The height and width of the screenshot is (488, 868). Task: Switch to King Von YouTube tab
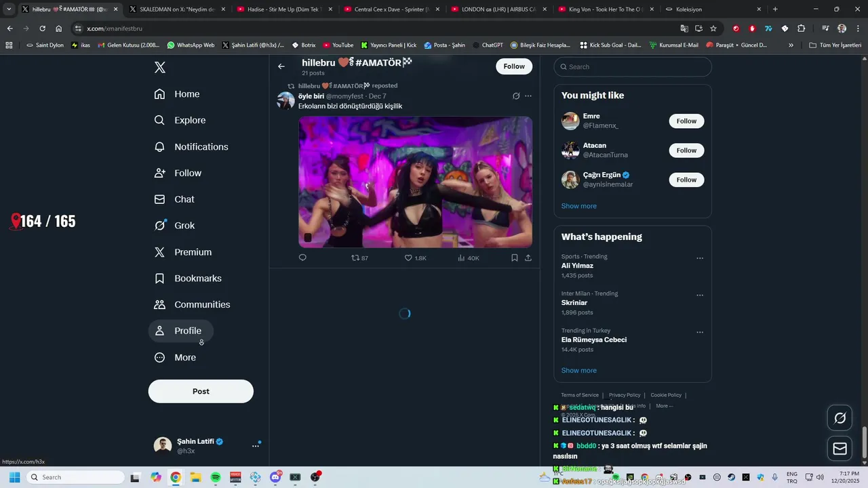pos(606,9)
